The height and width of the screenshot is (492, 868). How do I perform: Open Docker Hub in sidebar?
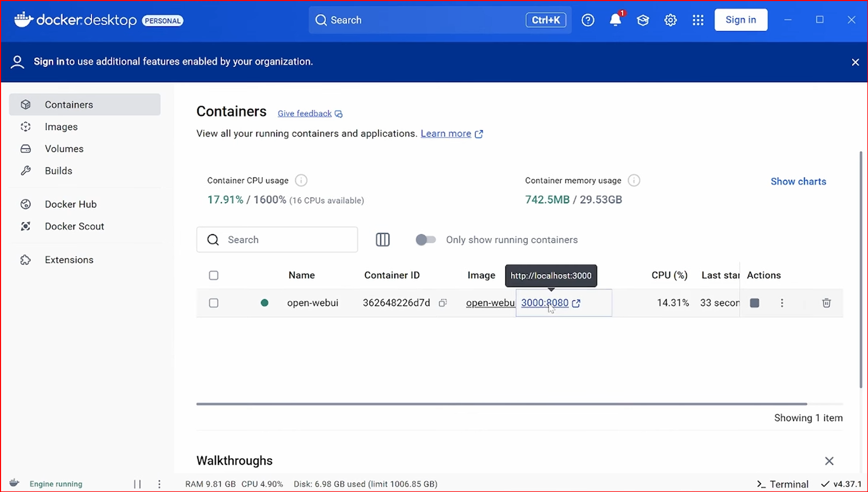85,204
